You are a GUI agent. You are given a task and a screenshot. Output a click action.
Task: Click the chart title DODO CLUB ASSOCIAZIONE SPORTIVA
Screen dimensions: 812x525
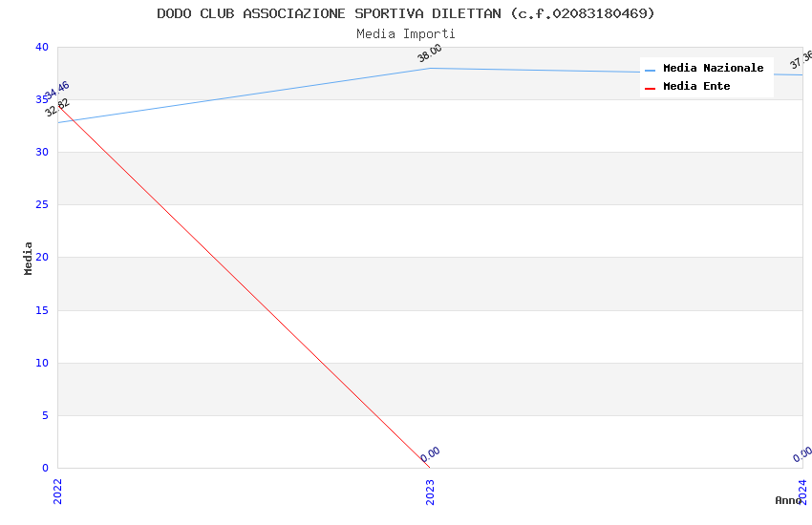(x=406, y=13)
